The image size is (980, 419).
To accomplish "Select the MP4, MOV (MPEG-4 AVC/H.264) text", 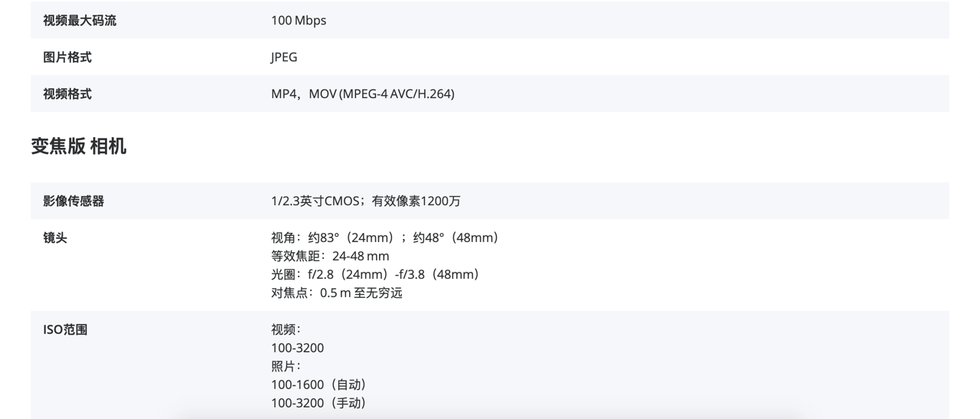I will tap(363, 94).
